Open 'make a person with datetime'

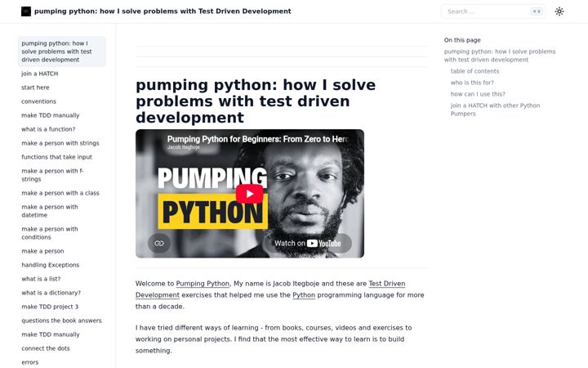click(x=50, y=211)
